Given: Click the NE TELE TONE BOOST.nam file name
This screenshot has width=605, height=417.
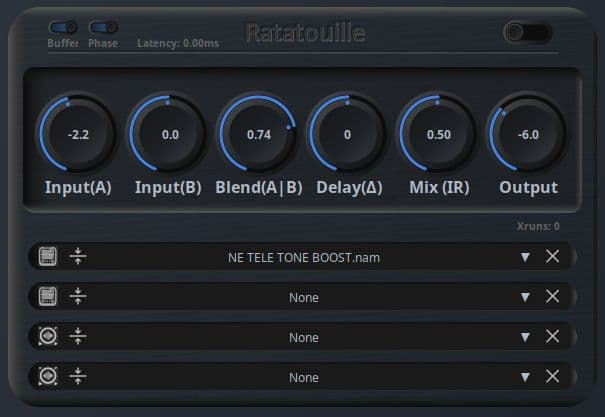Looking at the screenshot, I should point(304,257).
